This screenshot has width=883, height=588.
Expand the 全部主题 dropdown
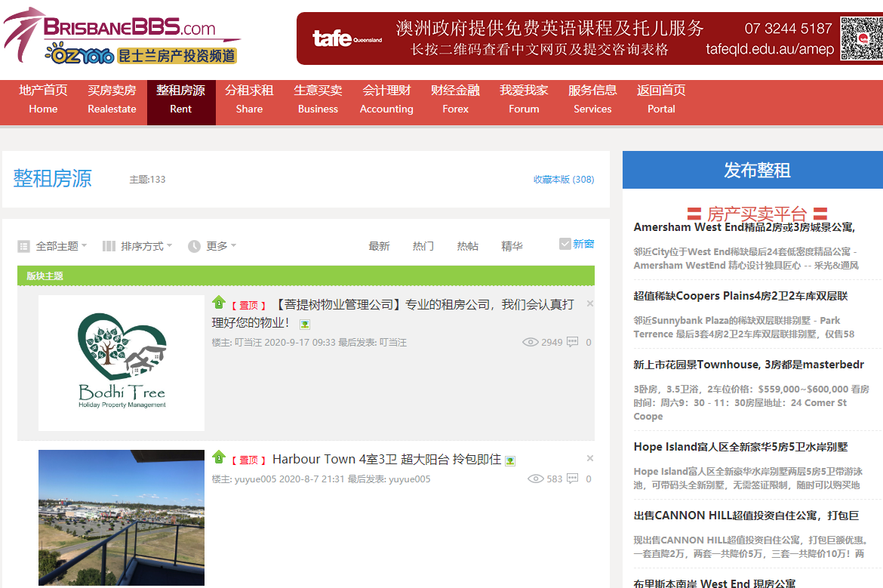coord(61,246)
